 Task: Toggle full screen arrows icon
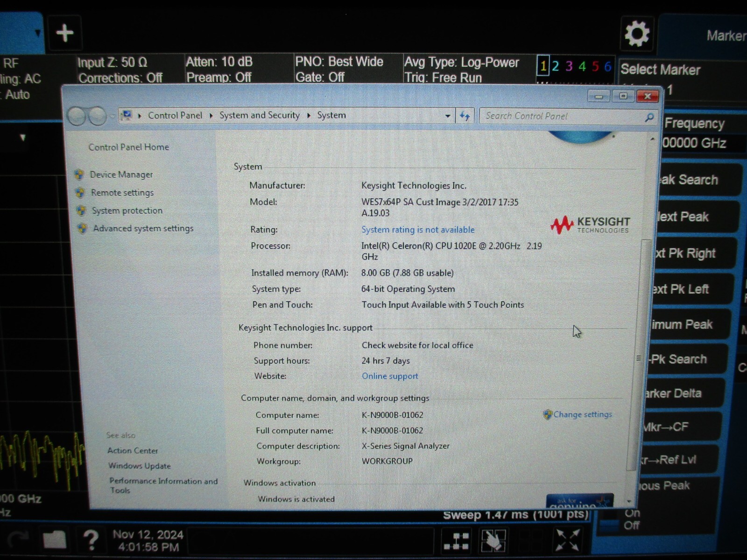567,540
